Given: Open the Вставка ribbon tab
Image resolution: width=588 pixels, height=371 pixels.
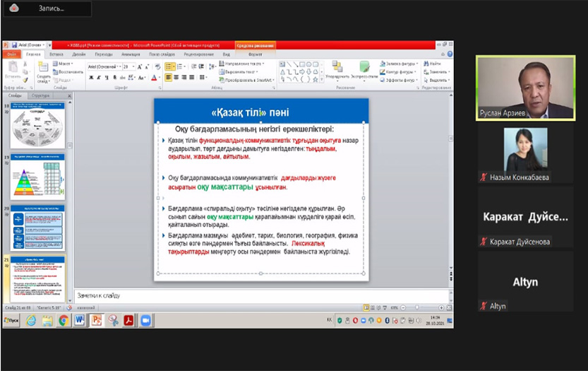Looking at the screenshot, I should [57, 54].
